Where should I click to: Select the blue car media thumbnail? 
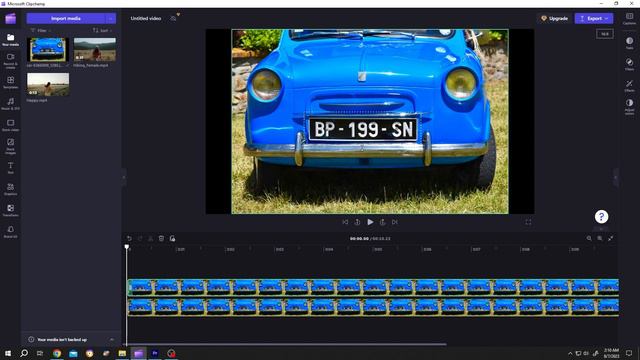coord(48,49)
